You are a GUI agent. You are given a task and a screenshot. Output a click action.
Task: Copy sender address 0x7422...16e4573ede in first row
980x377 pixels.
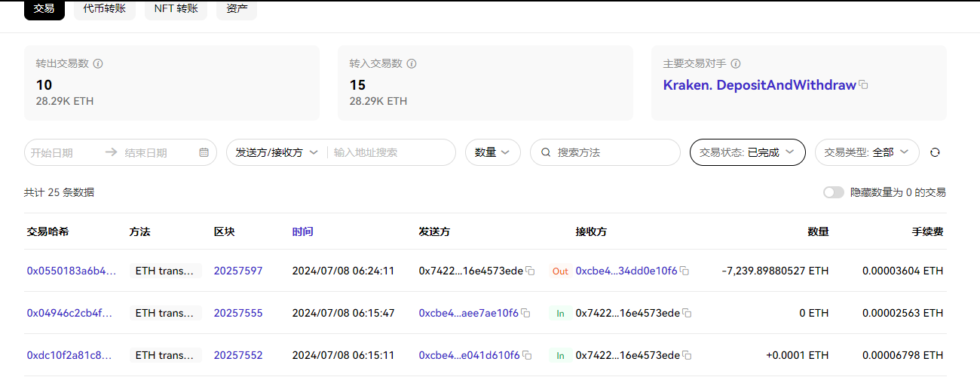[x=530, y=271]
